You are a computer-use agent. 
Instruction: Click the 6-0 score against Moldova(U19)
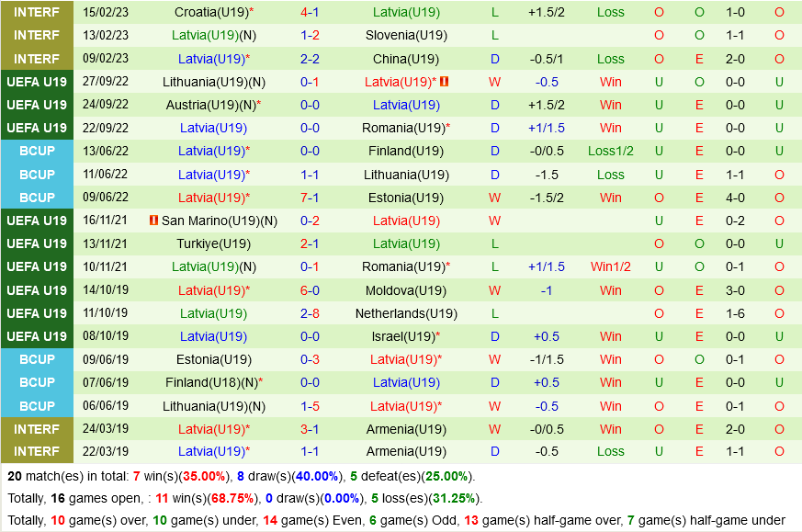click(x=310, y=290)
